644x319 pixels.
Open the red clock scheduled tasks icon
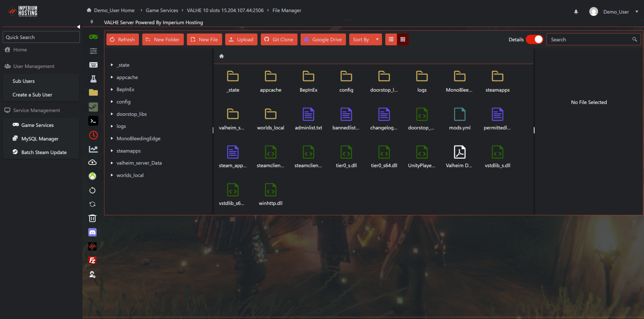click(93, 135)
